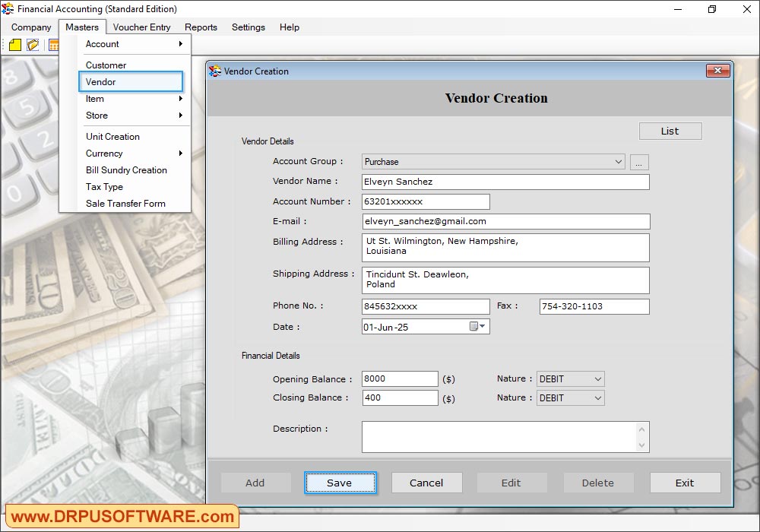Screen dimensions: 760x532
Task: Click the Vendor Creation title bar icon
Action: pos(215,71)
